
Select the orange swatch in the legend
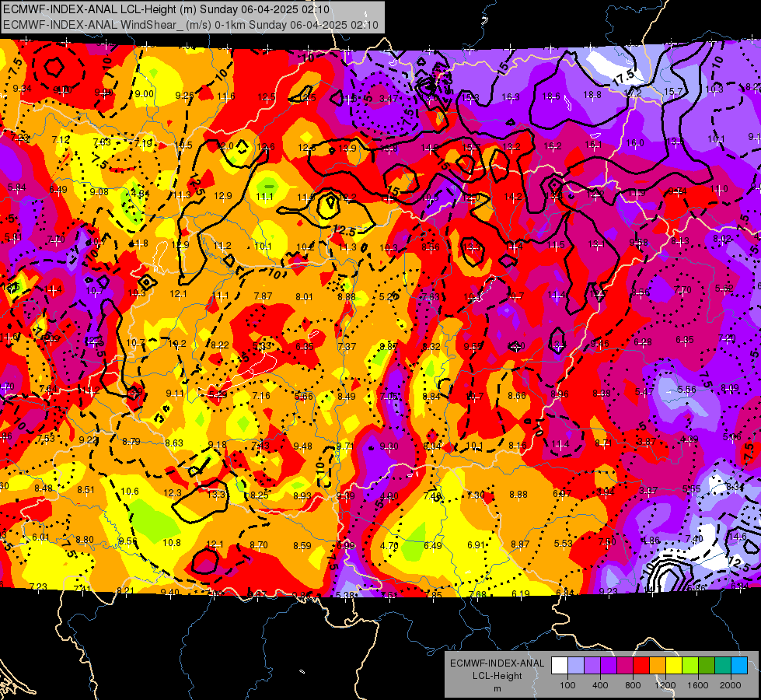click(x=658, y=666)
